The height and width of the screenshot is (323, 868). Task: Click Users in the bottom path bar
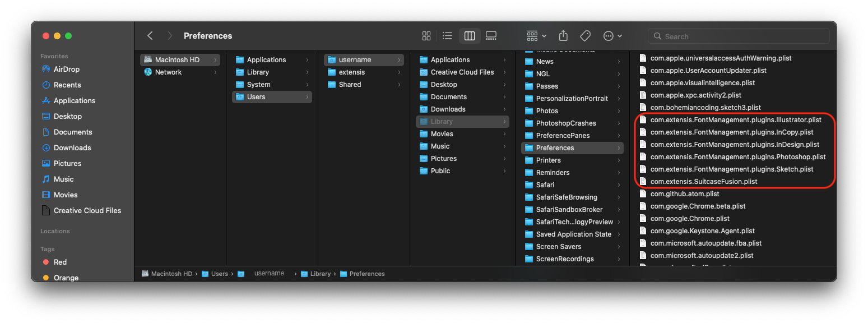219,274
